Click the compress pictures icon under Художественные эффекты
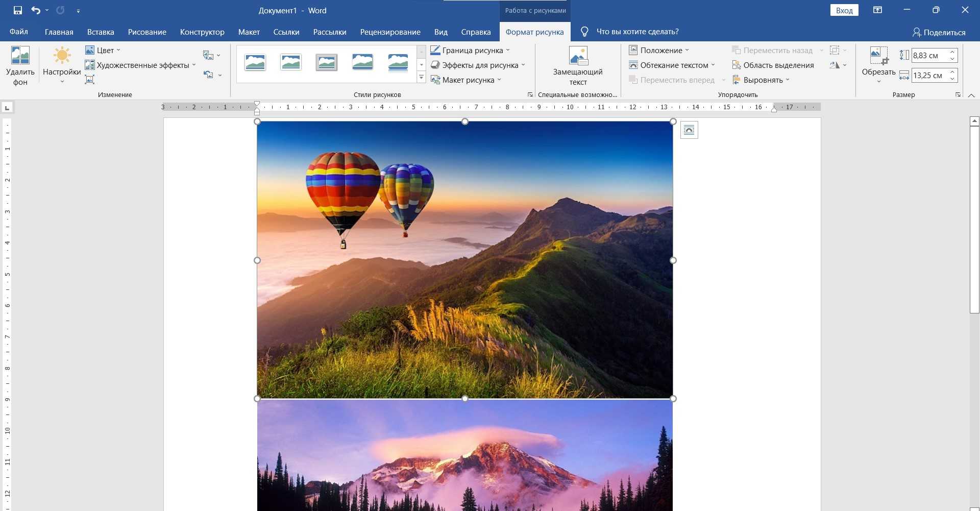The image size is (980, 511). coord(90,80)
